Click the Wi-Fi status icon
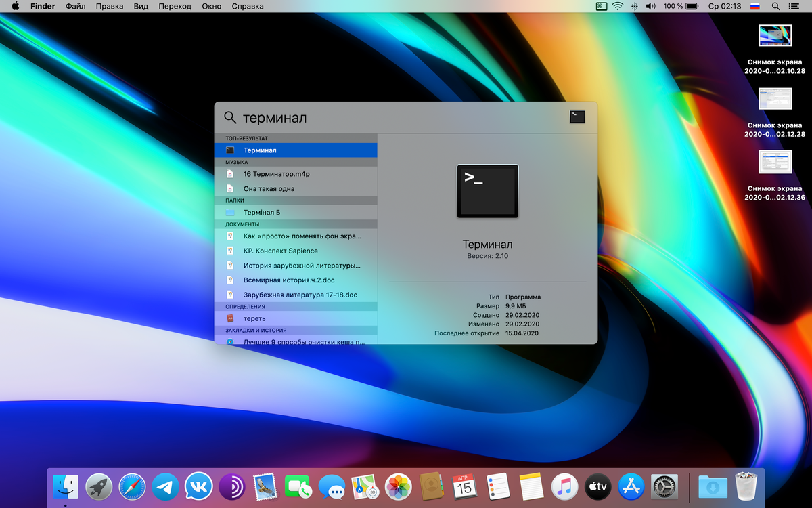Screen dimensions: 812x508 tap(617, 6)
